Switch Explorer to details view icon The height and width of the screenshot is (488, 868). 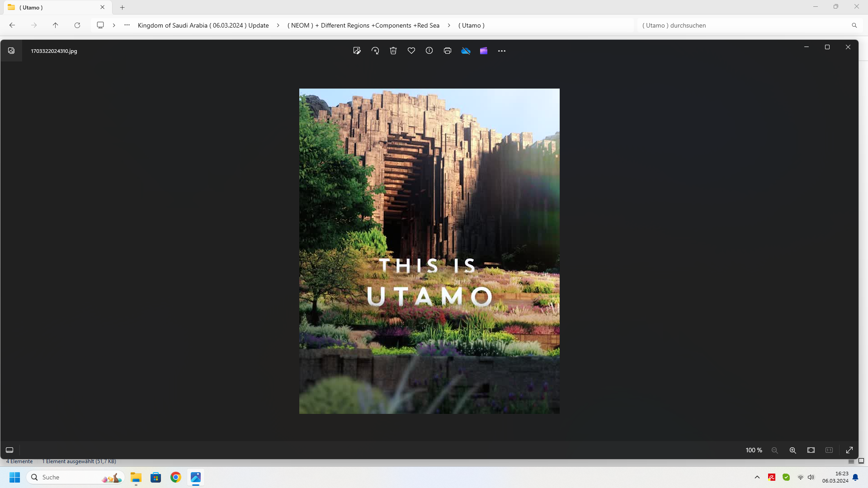tap(851, 461)
